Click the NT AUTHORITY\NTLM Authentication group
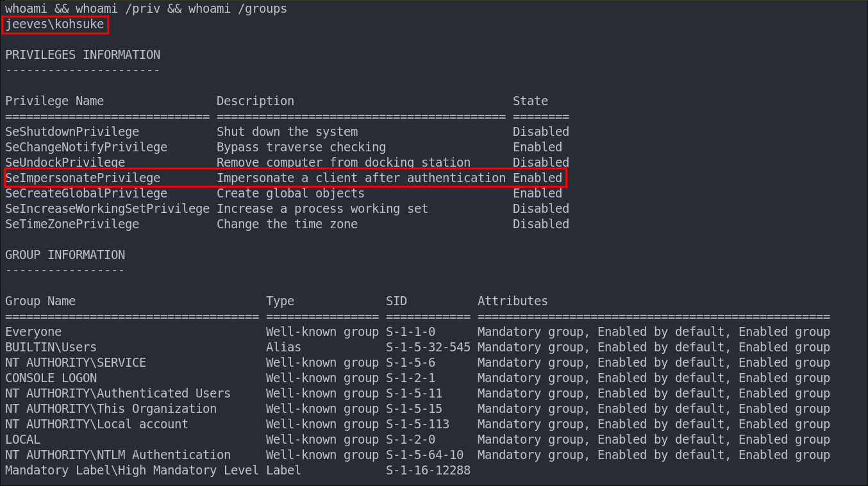 click(x=118, y=455)
